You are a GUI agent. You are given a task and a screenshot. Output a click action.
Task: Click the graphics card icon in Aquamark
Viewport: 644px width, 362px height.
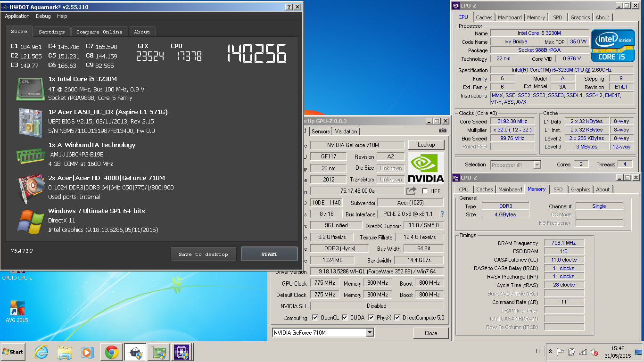(31, 188)
